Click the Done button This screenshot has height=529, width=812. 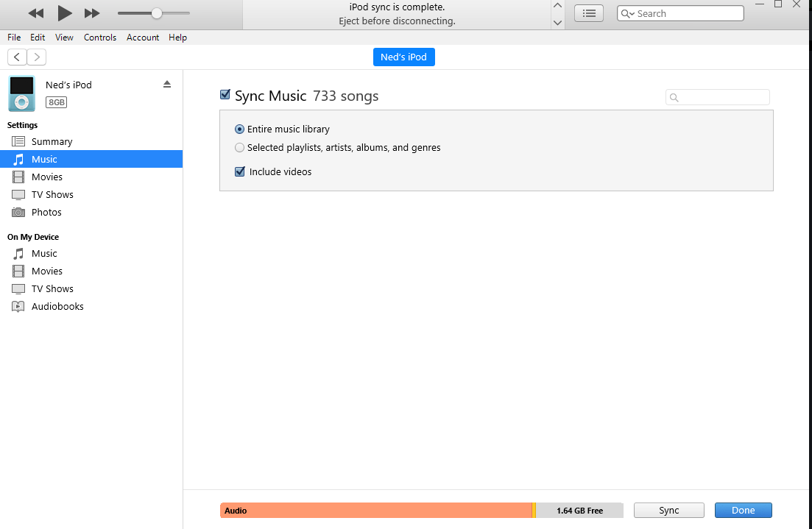click(743, 511)
